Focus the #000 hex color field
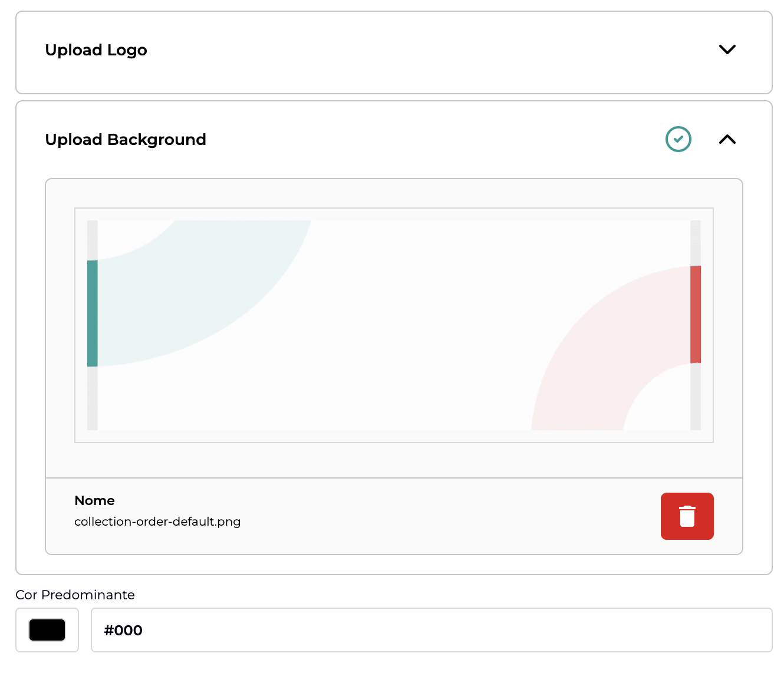 click(431, 630)
